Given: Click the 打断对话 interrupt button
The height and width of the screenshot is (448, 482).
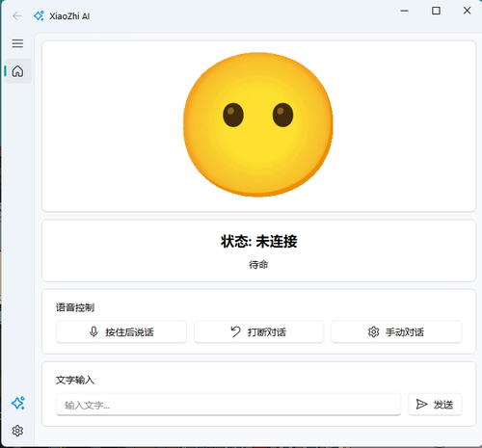Looking at the screenshot, I should 258,331.
